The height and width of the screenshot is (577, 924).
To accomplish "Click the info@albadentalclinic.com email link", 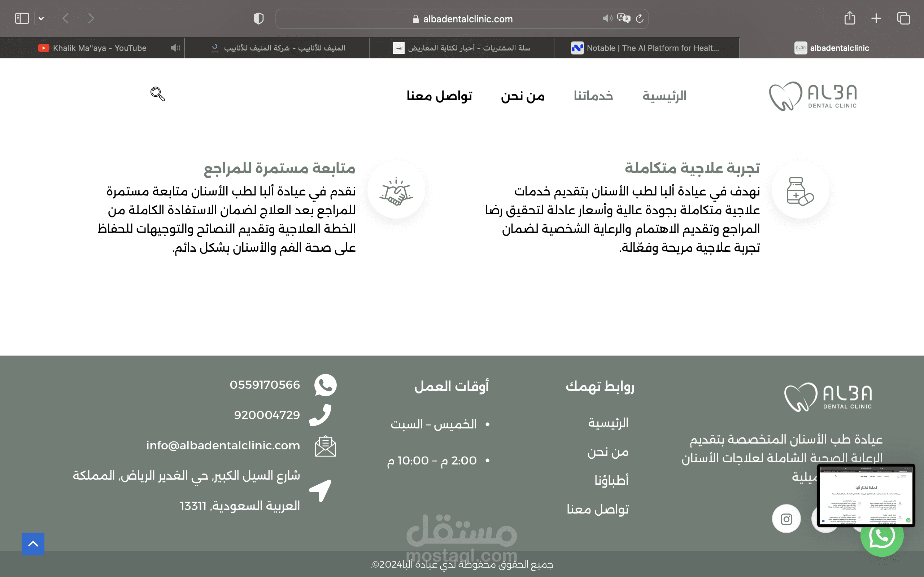I will (223, 445).
